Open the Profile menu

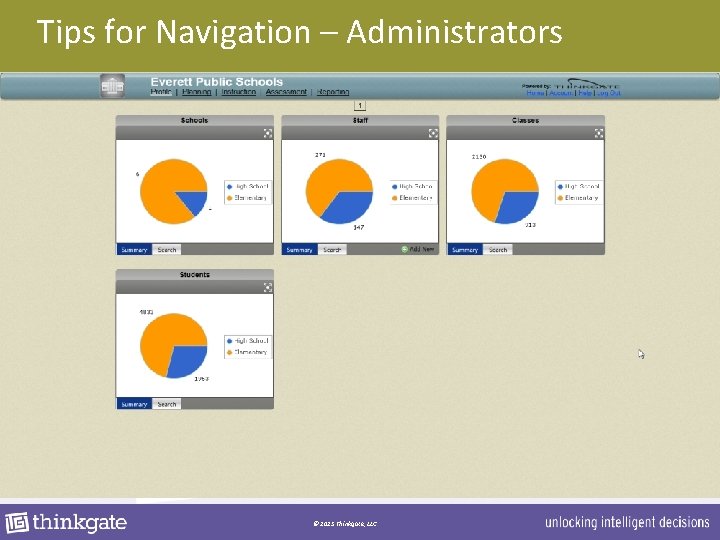pyautogui.click(x=161, y=92)
